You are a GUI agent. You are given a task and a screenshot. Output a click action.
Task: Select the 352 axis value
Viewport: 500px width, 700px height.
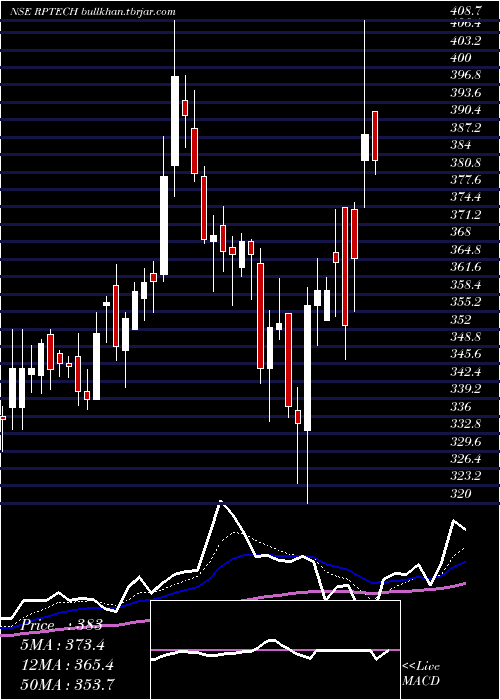[461, 320]
